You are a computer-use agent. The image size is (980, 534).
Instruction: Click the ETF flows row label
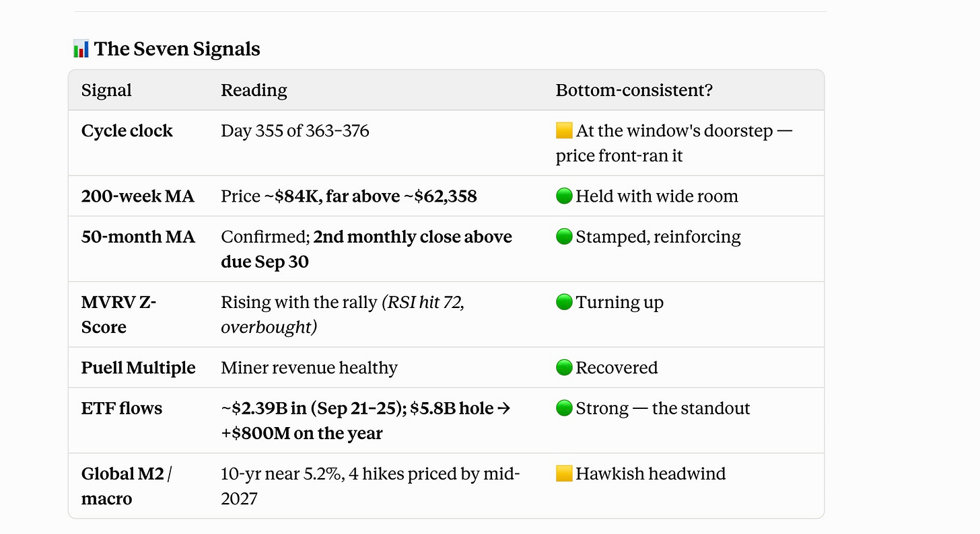click(x=122, y=408)
